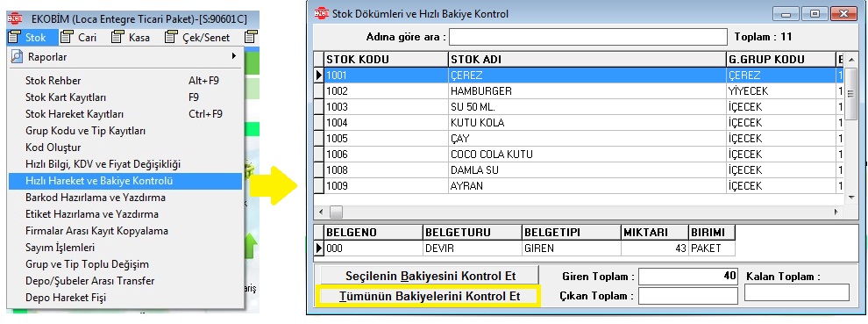Click the STOK ADI column header
This screenshot has width=868, height=324.
pyautogui.click(x=587, y=60)
